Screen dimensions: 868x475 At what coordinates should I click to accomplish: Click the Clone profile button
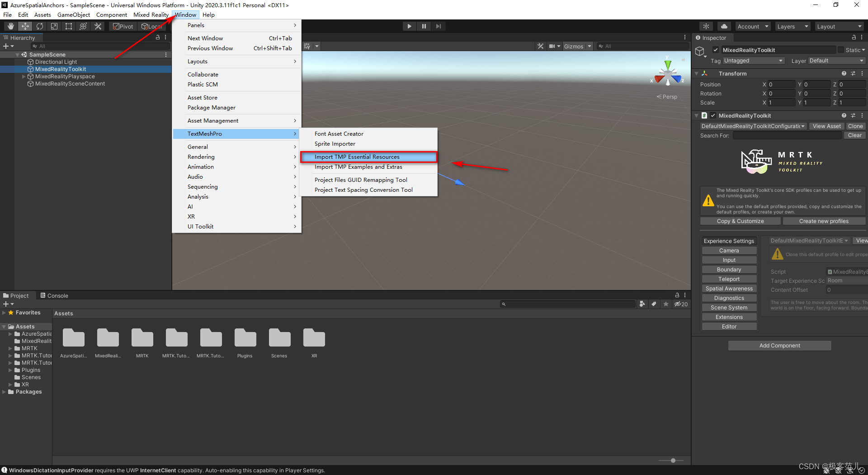tap(855, 126)
